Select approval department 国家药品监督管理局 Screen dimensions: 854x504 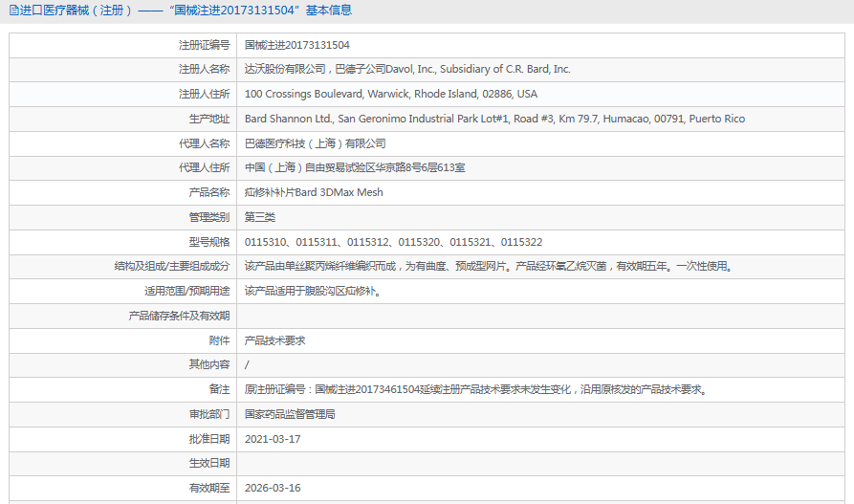tap(290, 415)
